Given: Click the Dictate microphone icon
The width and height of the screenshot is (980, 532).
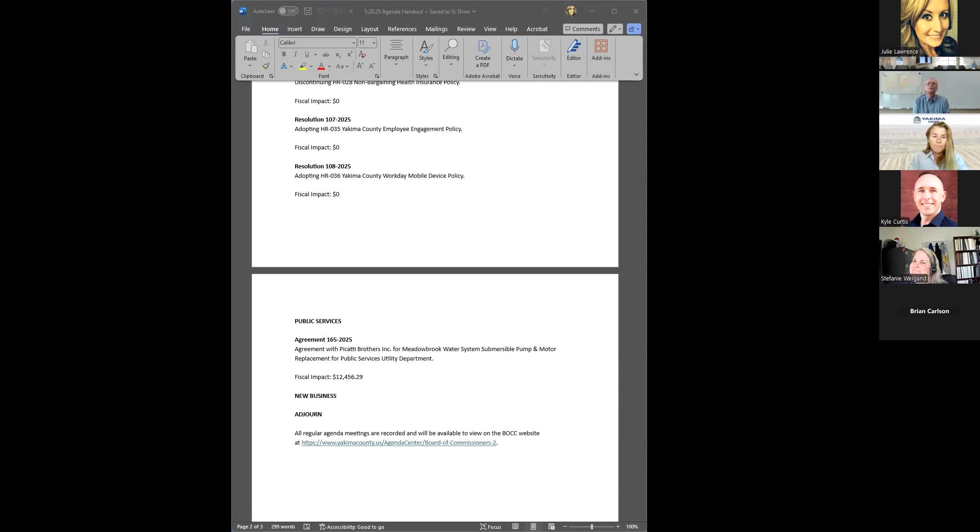Looking at the screenshot, I should coord(514,46).
